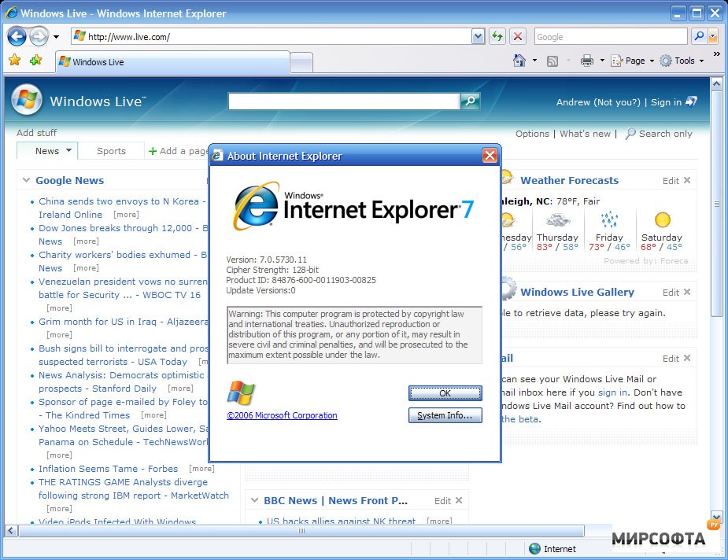Viewport: 728px width, 560px height.
Task: Open the Tools menu
Action: click(682, 61)
